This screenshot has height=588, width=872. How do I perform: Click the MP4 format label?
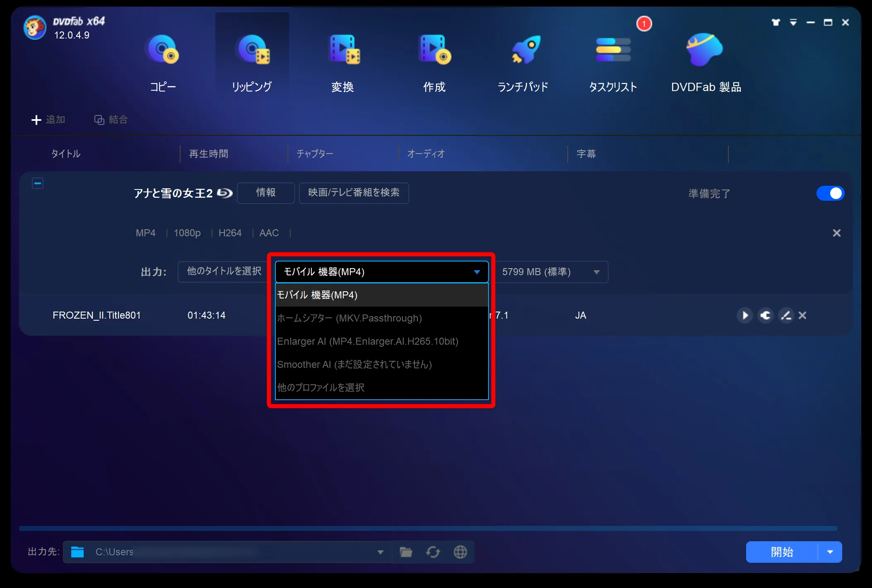pos(146,233)
